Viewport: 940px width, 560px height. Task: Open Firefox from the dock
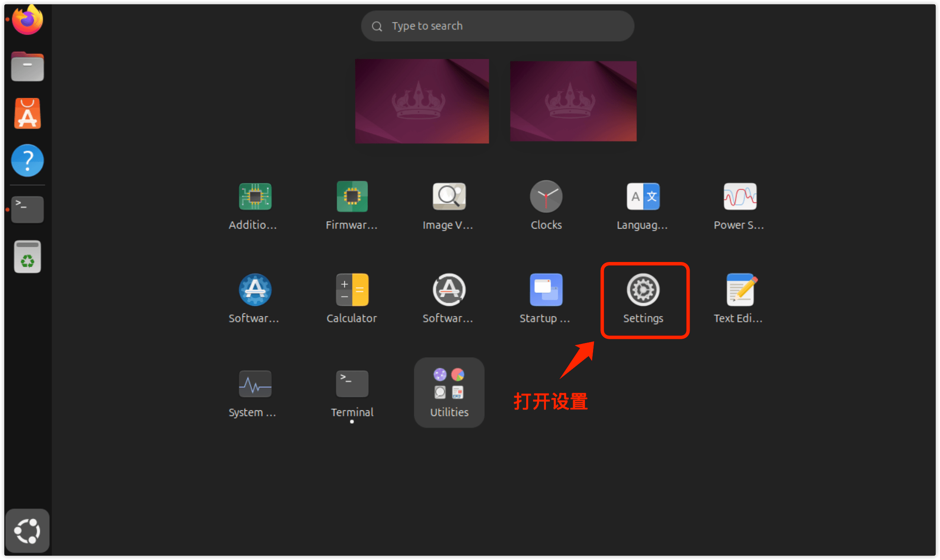27,20
